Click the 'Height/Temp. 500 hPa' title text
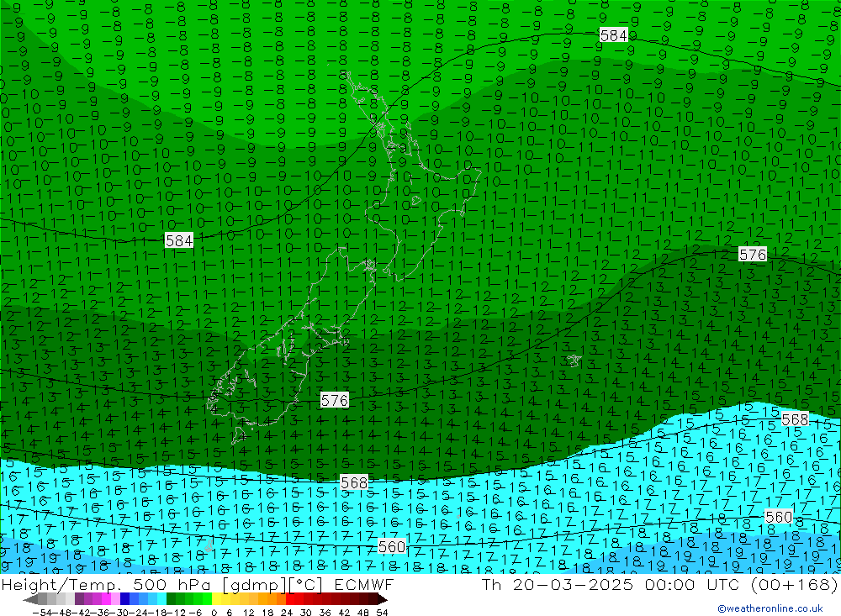This screenshot has height=616, width=841. click(x=108, y=584)
